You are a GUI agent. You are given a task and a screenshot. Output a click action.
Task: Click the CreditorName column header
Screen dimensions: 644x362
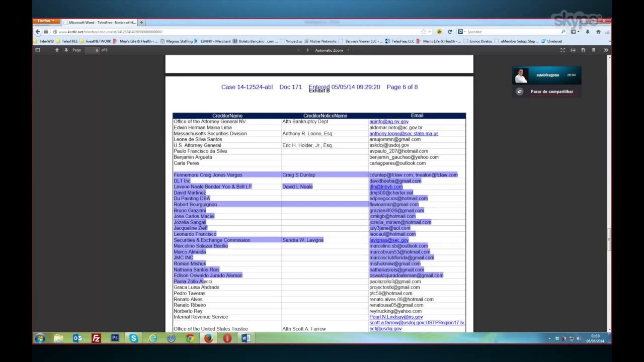[227, 116]
